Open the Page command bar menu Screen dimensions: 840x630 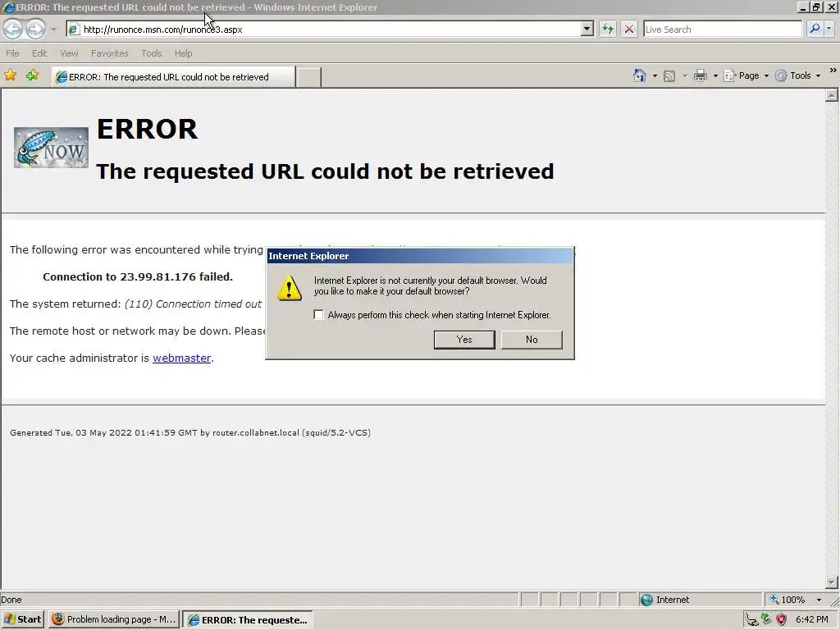point(746,75)
